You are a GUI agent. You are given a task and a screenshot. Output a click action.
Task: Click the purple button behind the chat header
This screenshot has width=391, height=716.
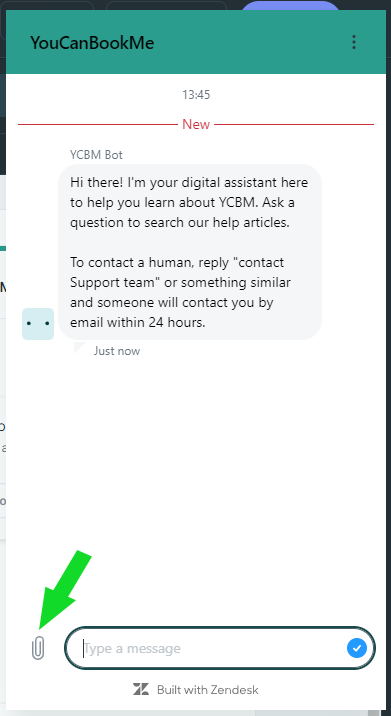pos(291,5)
